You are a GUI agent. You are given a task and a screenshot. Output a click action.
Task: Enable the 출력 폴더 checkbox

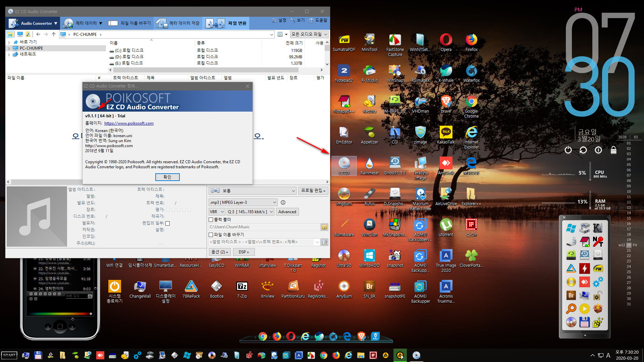(x=211, y=220)
